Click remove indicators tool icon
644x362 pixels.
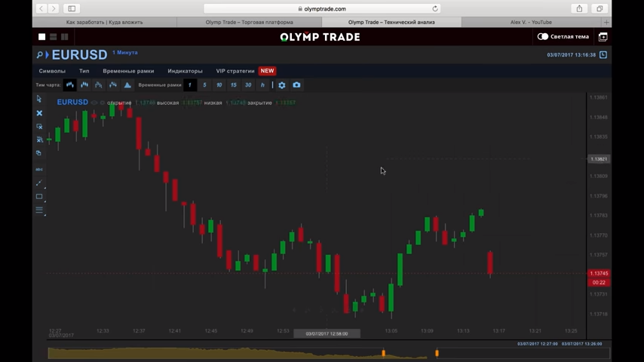[x=39, y=140]
